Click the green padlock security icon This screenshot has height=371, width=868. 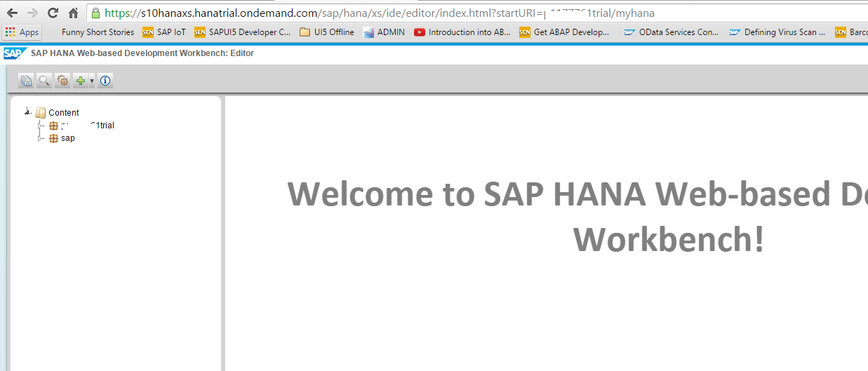[95, 13]
